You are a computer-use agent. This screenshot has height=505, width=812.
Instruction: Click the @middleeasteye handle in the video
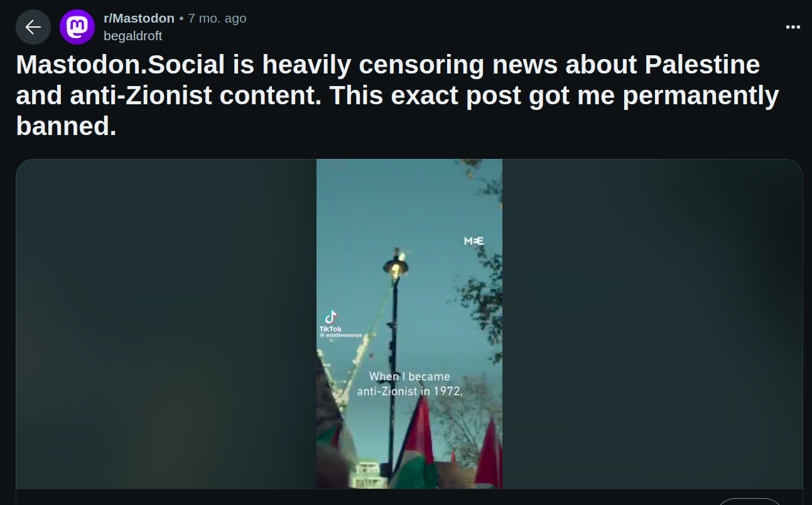340,336
